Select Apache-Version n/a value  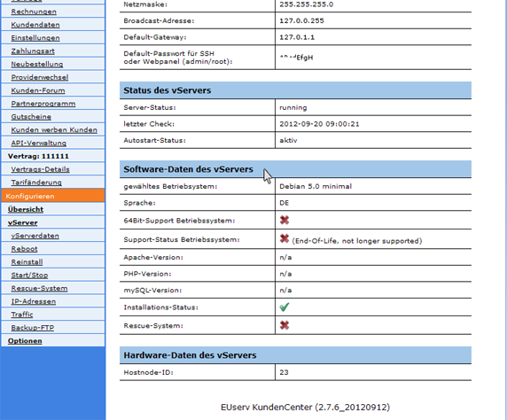(285, 257)
